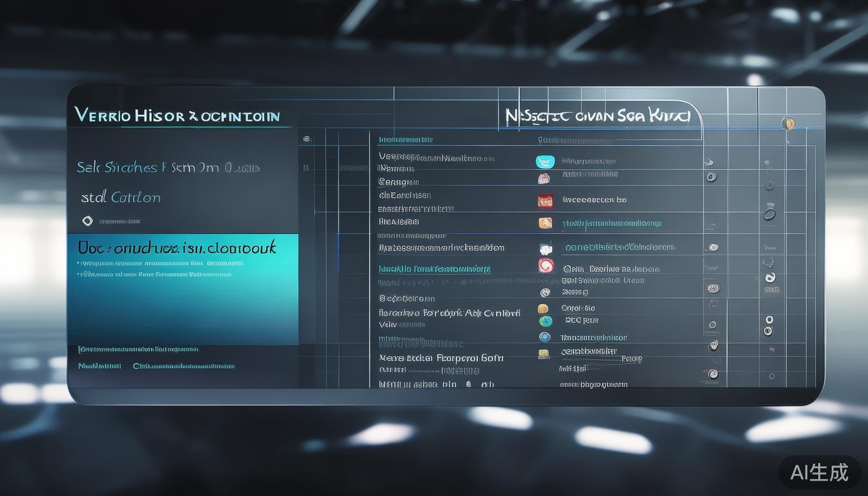Screen dimensions: 868x496
Task: Select the green-blue globe icon
Action: coord(545,321)
